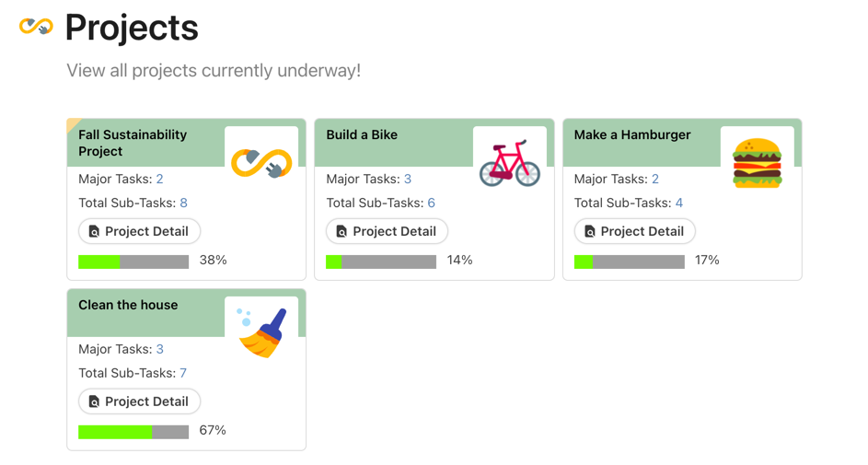Open Project Detail for Fall Sustainability Project
868x465 pixels.
[139, 231]
